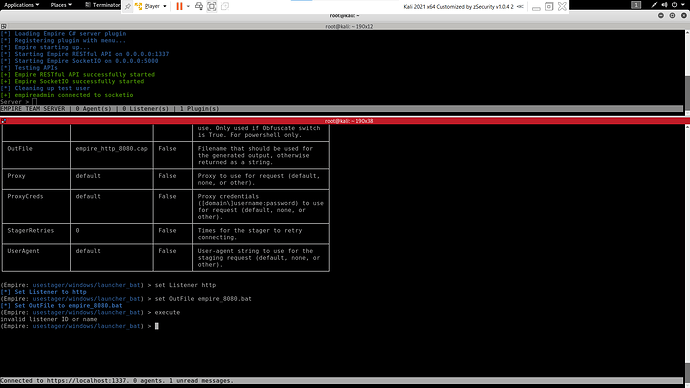Click the OutFile option name cell

coord(20,149)
